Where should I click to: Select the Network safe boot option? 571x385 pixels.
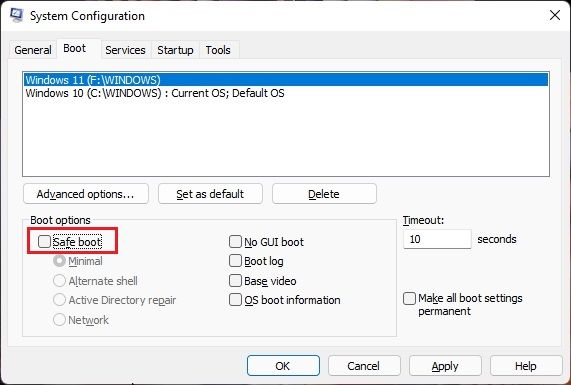pos(59,320)
